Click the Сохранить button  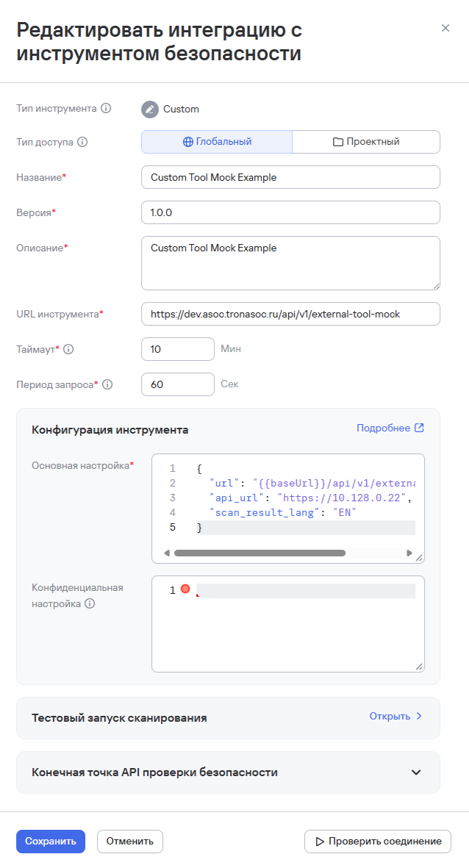(51, 842)
